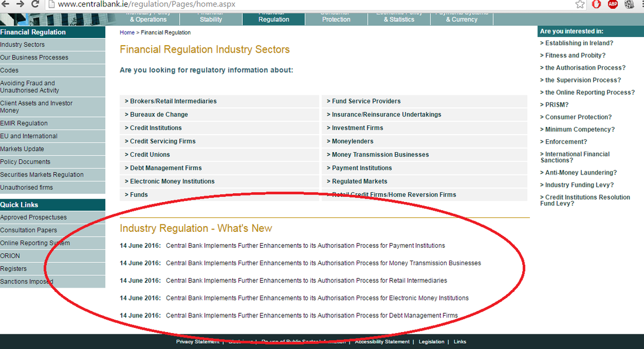
Task: Open Electronic Money Institutions sector link
Action: point(220,182)
